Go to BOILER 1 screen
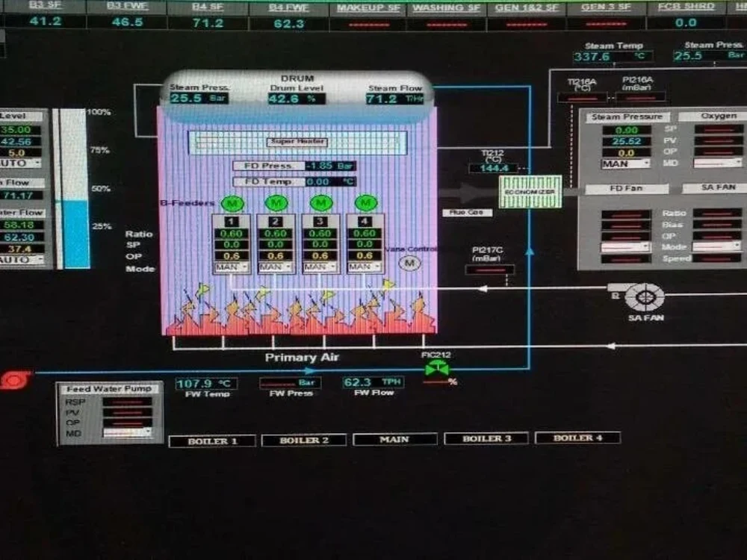747x560 pixels. coord(212,441)
